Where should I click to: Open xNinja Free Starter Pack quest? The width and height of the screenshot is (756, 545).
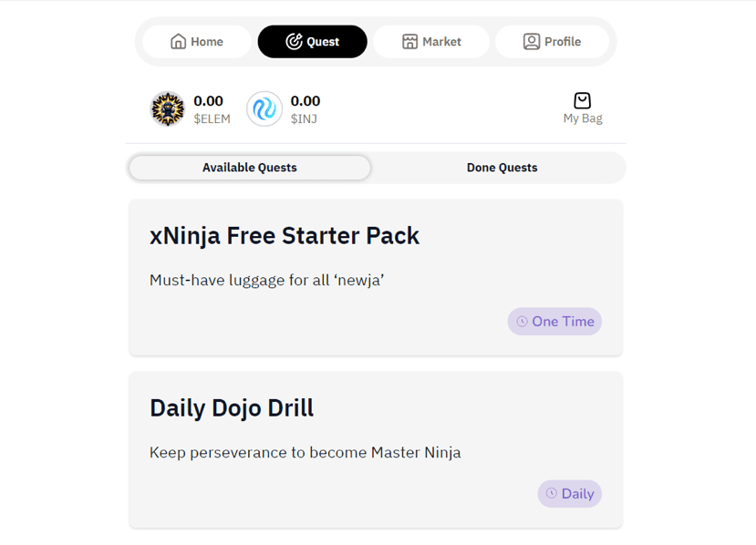pyautogui.click(x=285, y=236)
